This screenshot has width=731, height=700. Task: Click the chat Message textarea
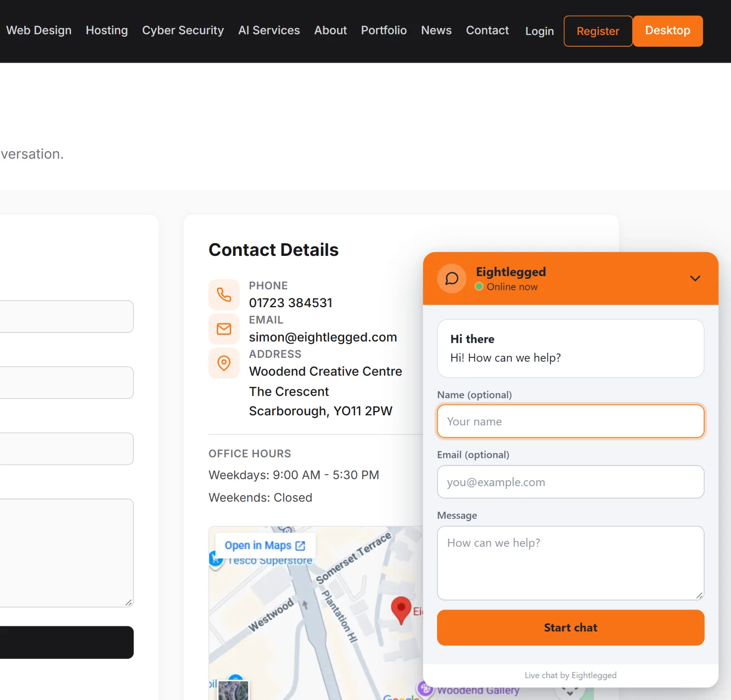(x=571, y=563)
